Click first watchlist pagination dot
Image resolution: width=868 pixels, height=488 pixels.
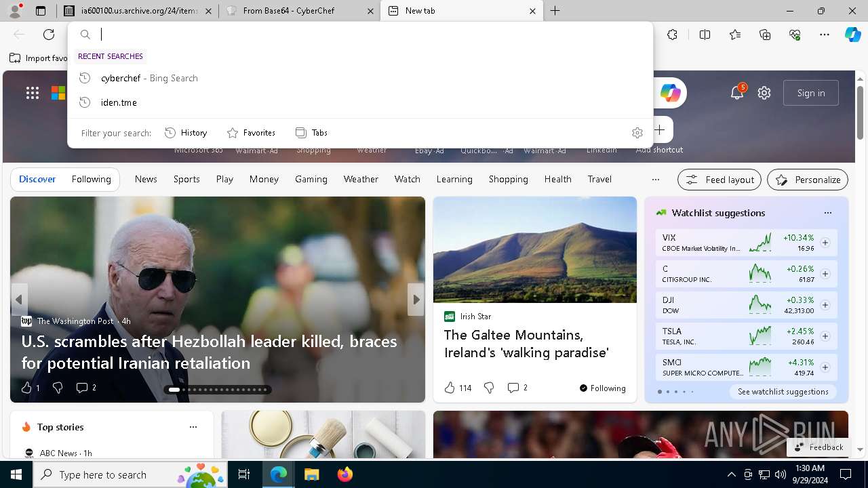click(659, 392)
